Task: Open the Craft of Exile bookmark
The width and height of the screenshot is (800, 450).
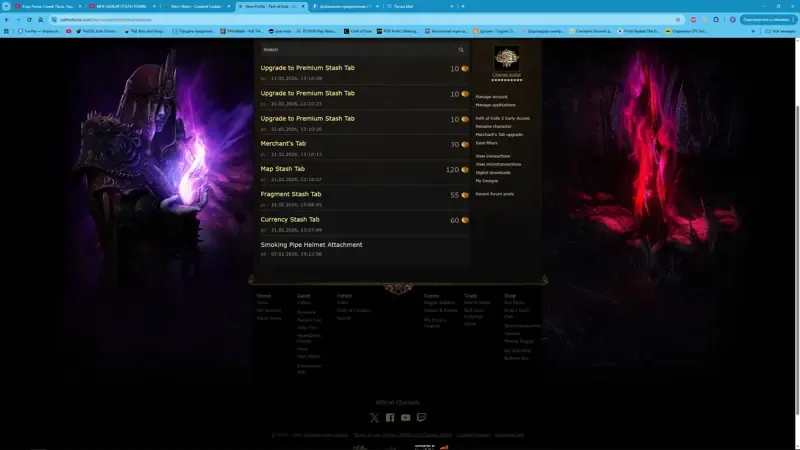Action: tap(358, 31)
